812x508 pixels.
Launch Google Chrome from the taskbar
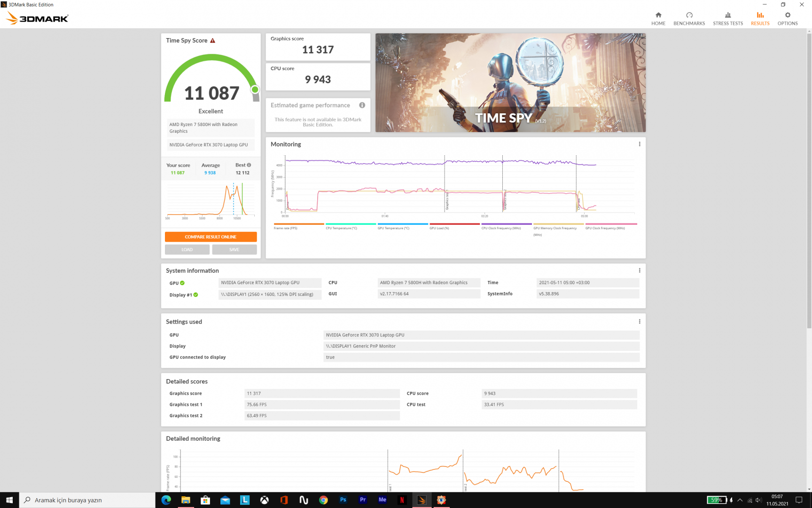coord(323,500)
